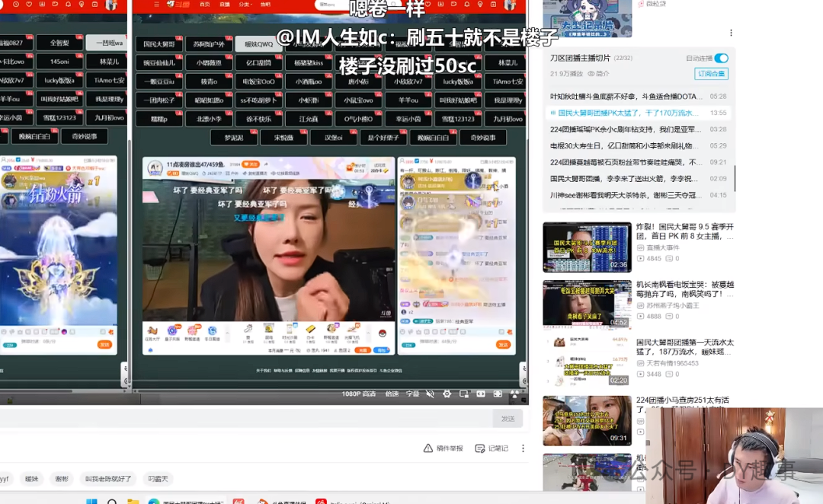This screenshot has width=823, height=504.
Task: Open the Edge browser taskbar icon
Action: pyautogui.click(x=154, y=502)
